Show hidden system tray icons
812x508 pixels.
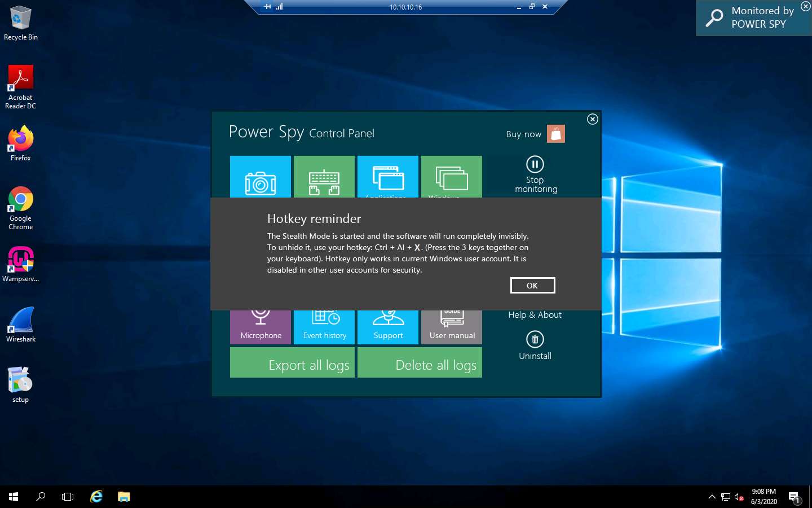712,497
